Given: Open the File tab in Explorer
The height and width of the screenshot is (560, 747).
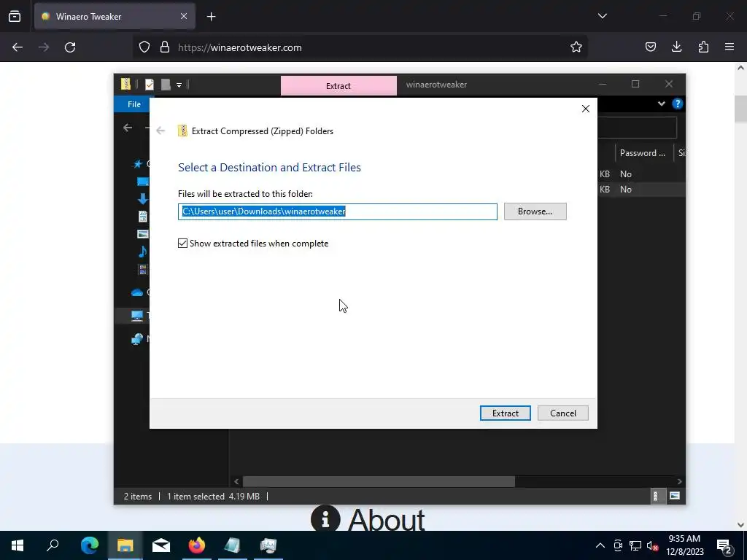Looking at the screenshot, I should click(x=134, y=104).
